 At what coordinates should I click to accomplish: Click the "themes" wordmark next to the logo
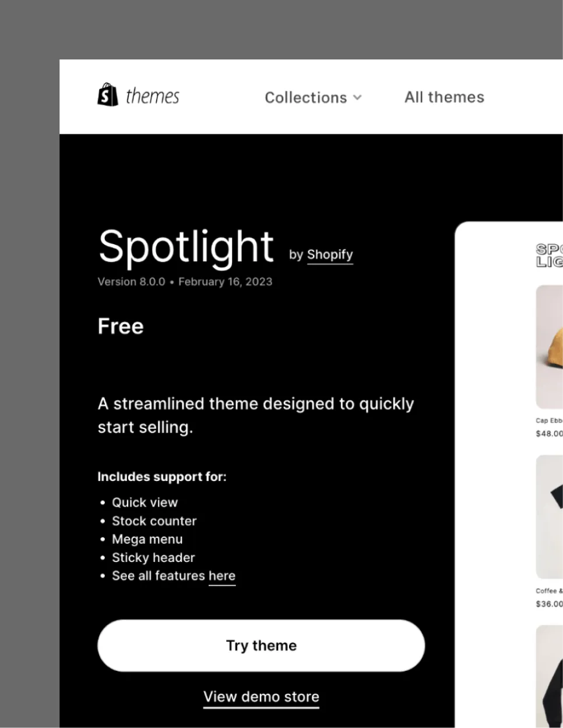(152, 96)
